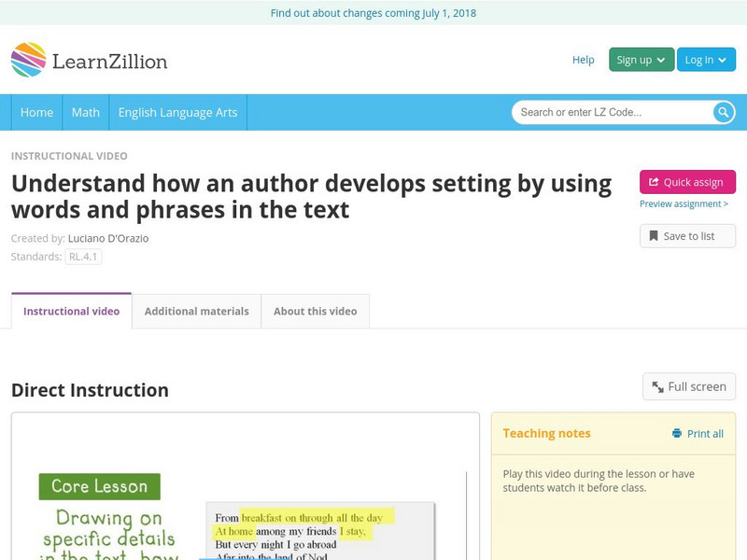Open the Home menu item
This screenshot has height=560, width=747.
pyautogui.click(x=36, y=112)
